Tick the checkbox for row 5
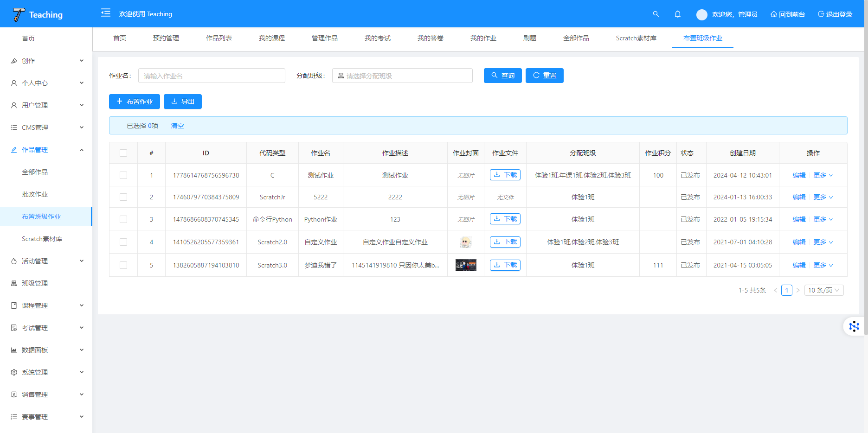The height and width of the screenshot is (433, 868). (123, 265)
